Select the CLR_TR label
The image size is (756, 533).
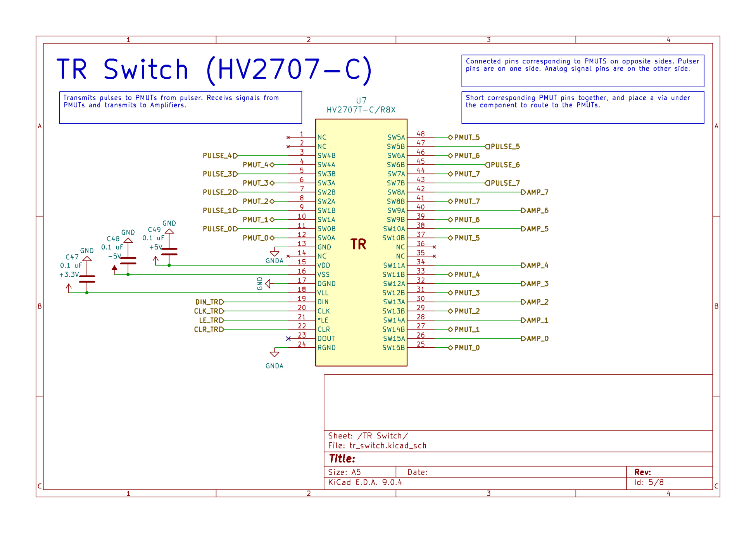pos(209,329)
